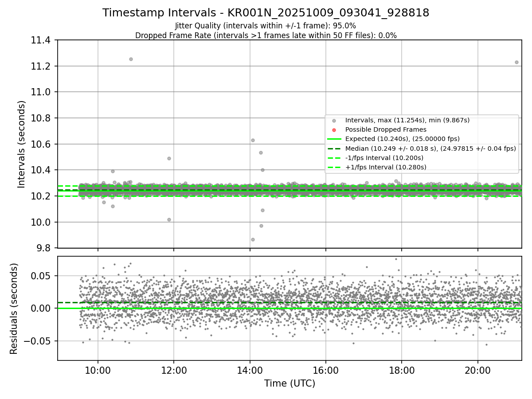Select the Jitter Quality 95.0% subtitle
The width and height of the screenshot is (532, 399).
(266, 26)
